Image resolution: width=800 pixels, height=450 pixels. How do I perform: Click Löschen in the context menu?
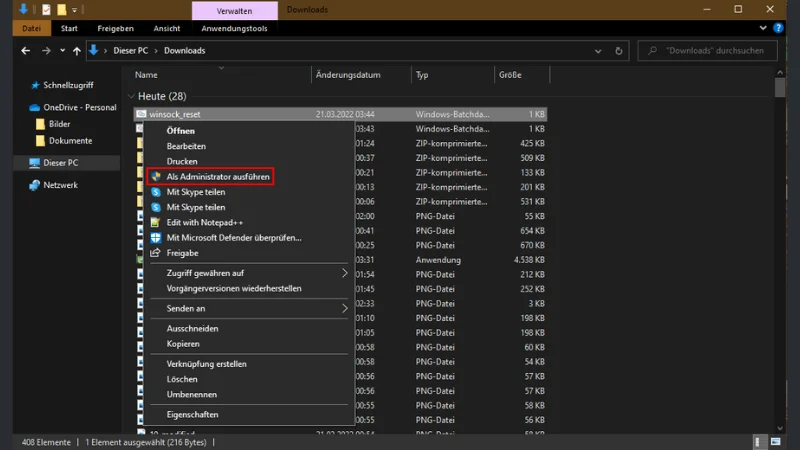(x=182, y=379)
